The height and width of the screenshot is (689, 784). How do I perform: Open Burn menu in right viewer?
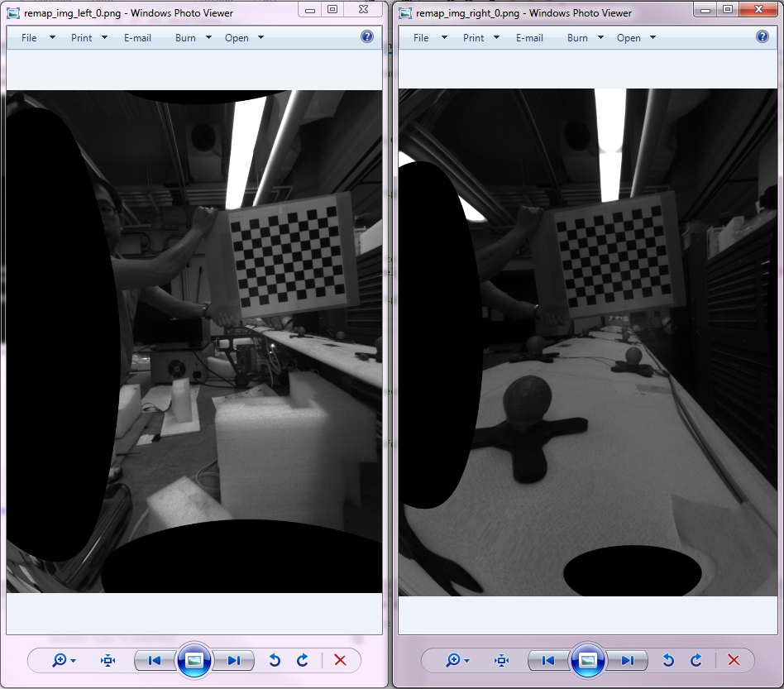tap(577, 38)
